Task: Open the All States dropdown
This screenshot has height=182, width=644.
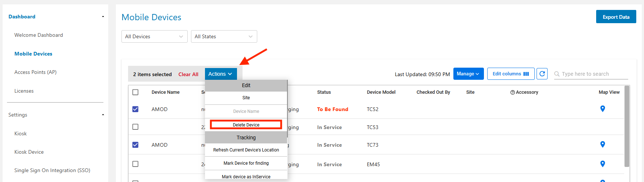Action: [224, 36]
